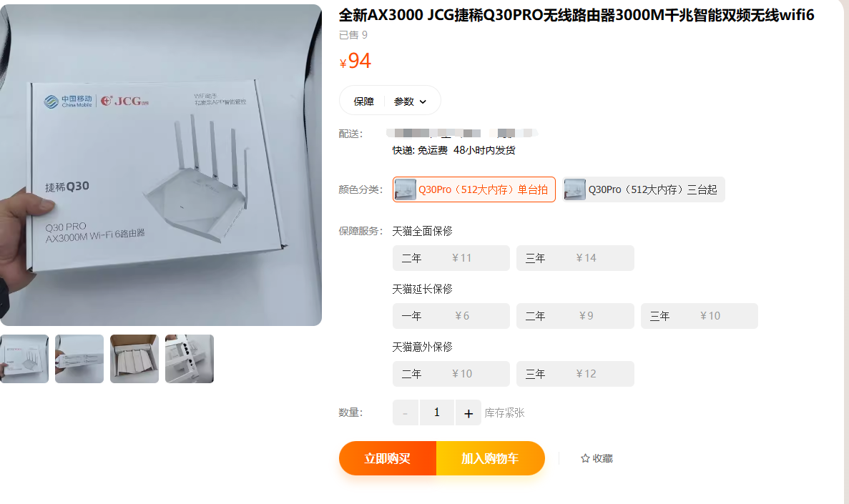Click the star icon beside 收藏
This screenshot has height=504, width=849.
(585, 458)
